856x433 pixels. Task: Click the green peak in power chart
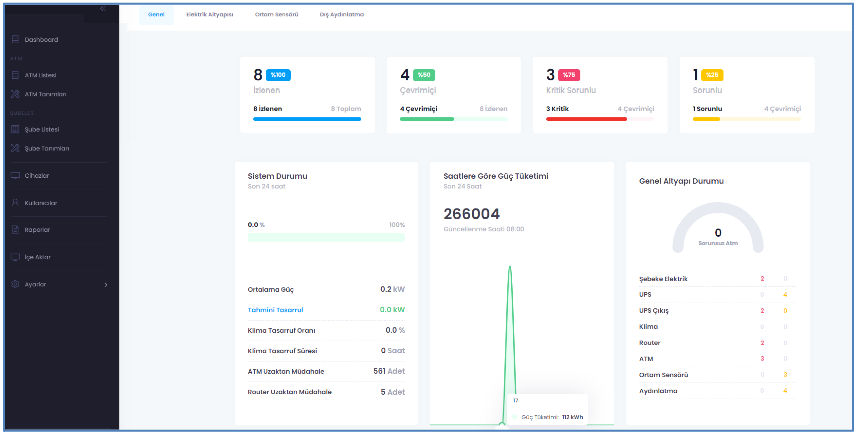click(510, 270)
